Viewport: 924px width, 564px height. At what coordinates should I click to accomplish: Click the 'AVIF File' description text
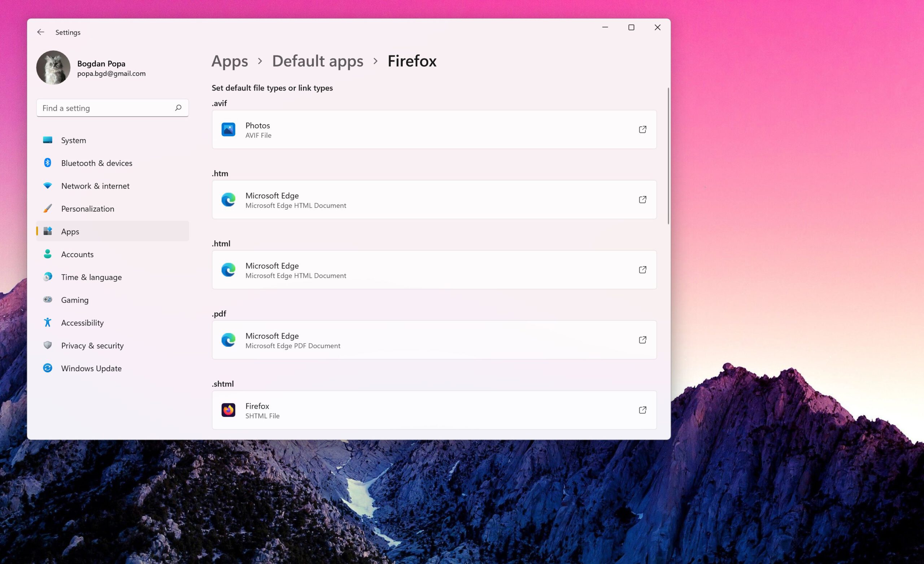(258, 135)
